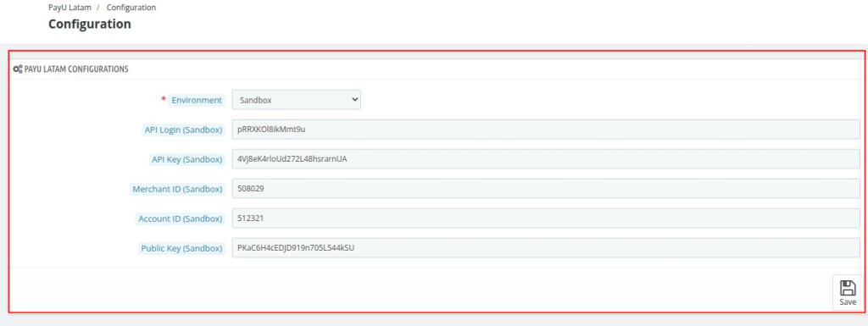This screenshot has width=868, height=326.
Task: Select the Public Key (Sandbox) input field
Action: 545,248
